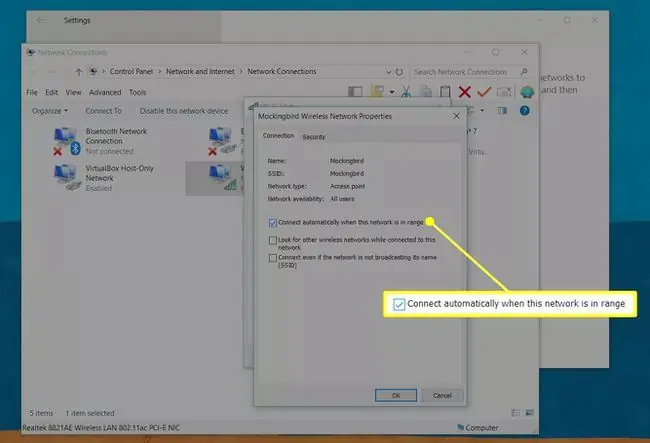Click the Network Connections breadcrumb
650x443 pixels.
pyautogui.click(x=282, y=71)
